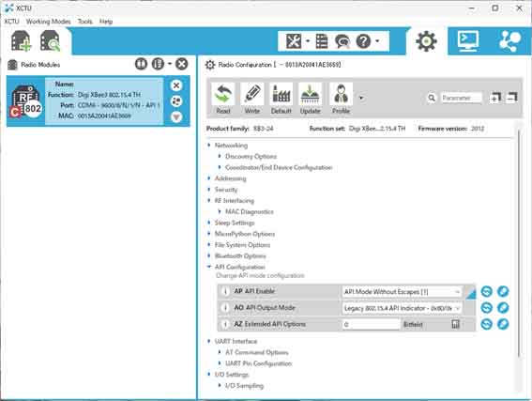Click the Add radio module icon
532x401 pixels.
pyautogui.click(x=21, y=41)
